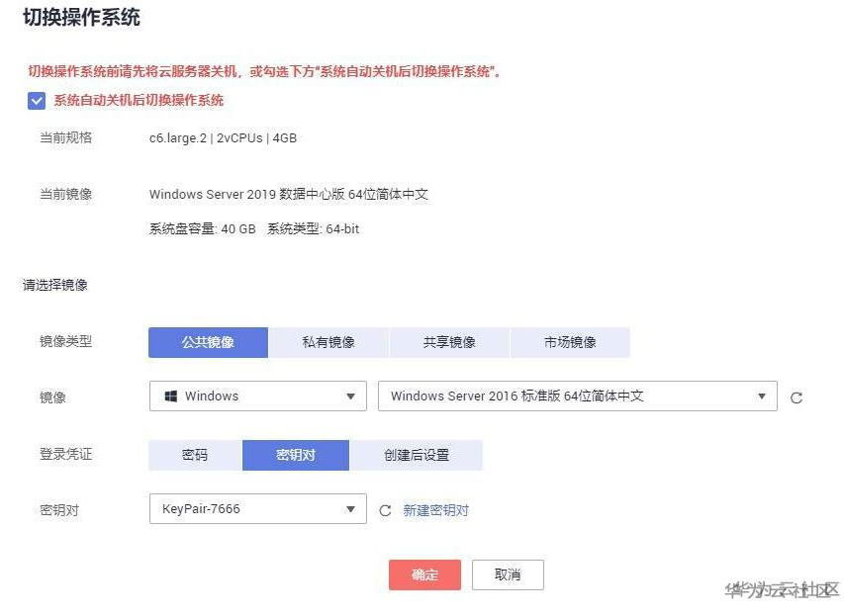
Task: Click the 华为云社区 watermark logo
Action: coord(782,590)
